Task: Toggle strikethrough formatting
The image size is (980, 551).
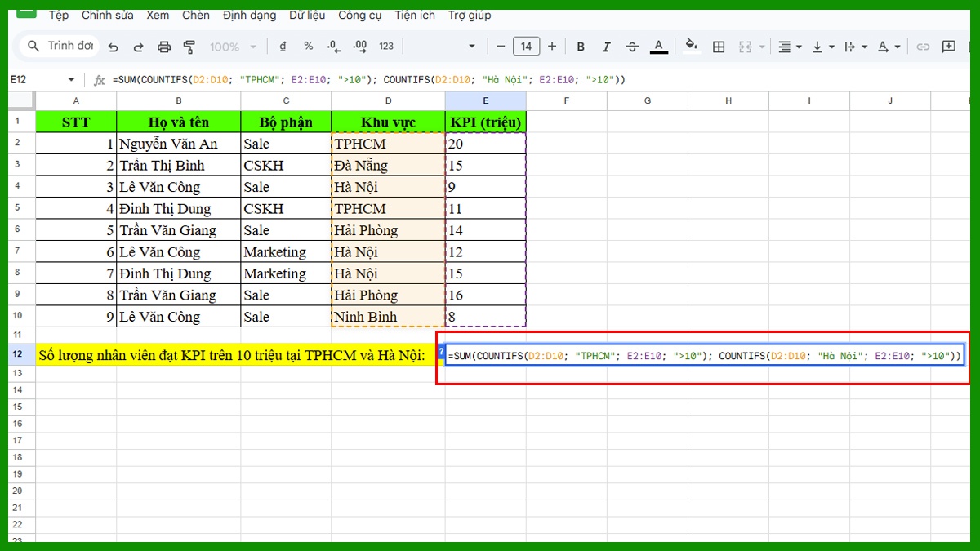Action: click(x=632, y=47)
